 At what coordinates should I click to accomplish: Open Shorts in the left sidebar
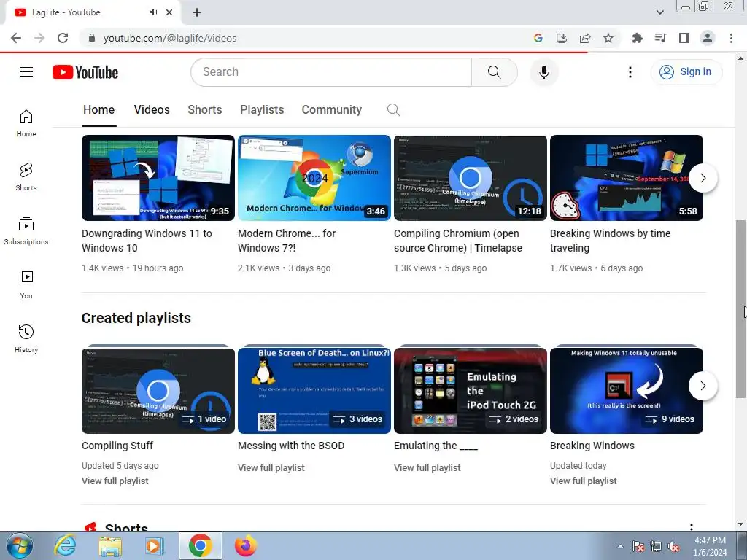pyautogui.click(x=26, y=177)
